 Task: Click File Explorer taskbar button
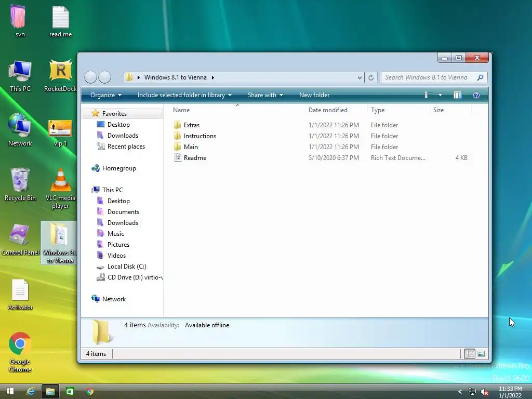(x=50, y=391)
